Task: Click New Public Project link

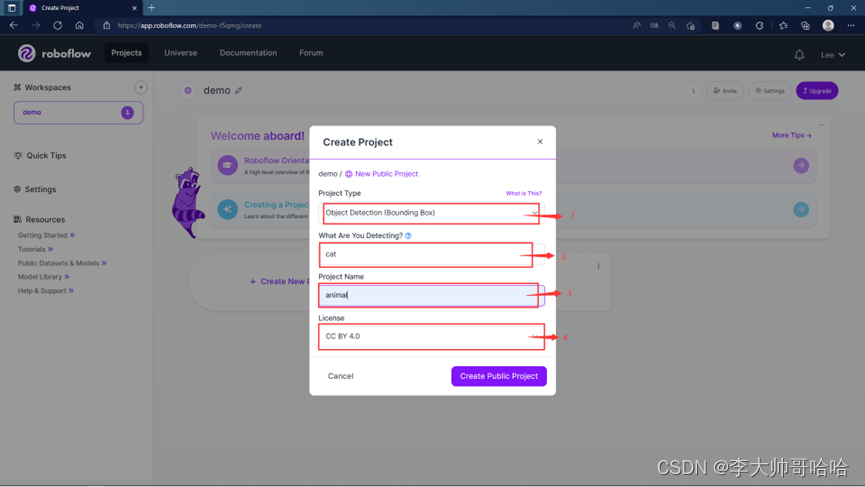Action: [x=381, y=174]
